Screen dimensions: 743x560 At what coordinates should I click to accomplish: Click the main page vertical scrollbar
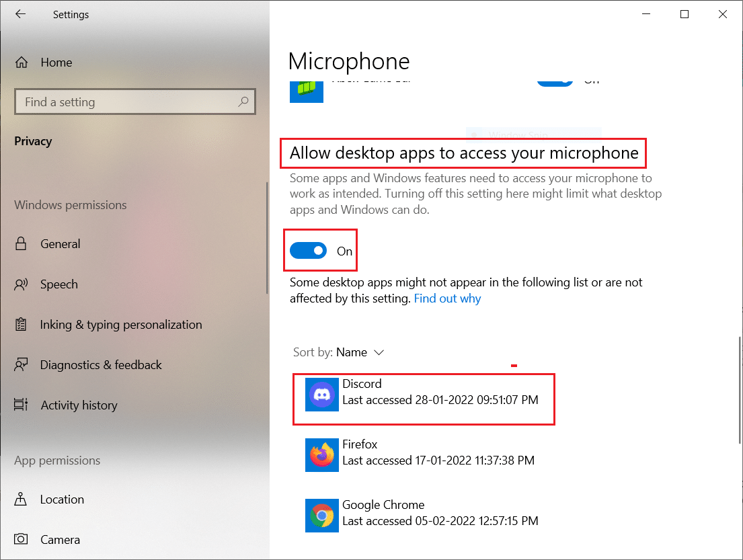pyautogui.click(x=739, y=390)
